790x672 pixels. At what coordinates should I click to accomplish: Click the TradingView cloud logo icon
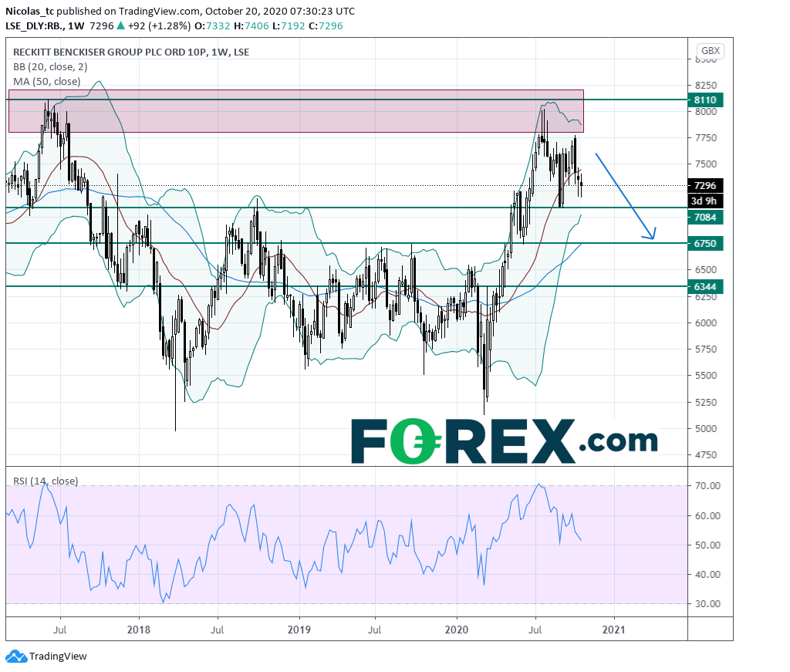pyautogui.click(x=15, y=657)
